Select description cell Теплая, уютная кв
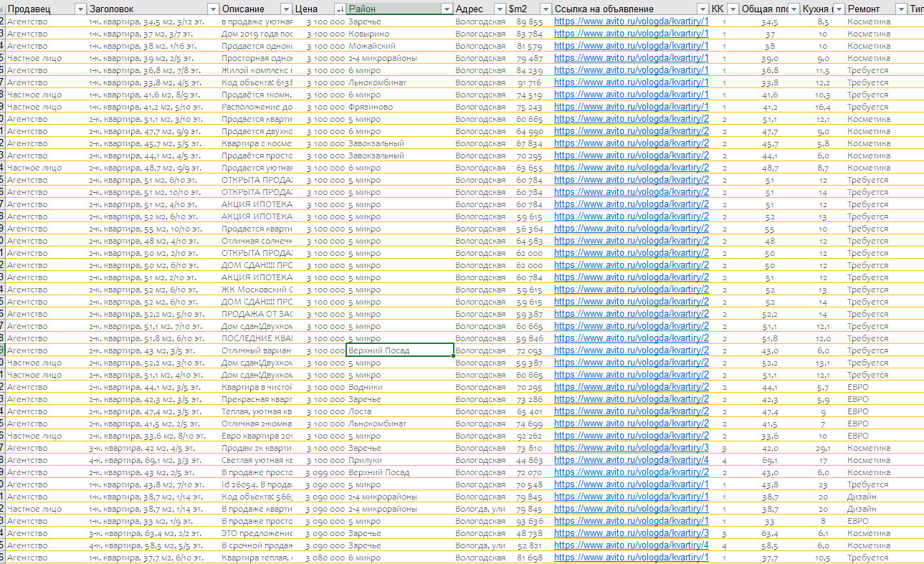 [x=257, y=411]
